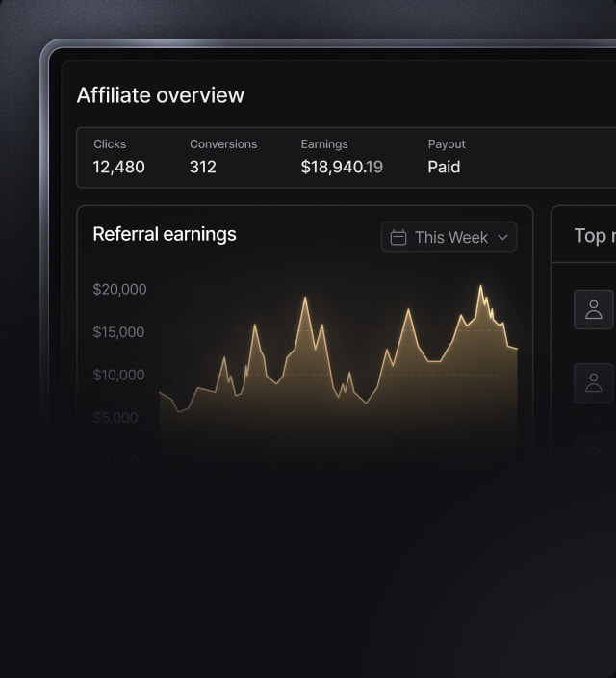Click the faded third user avatar icon
616x678 pixels.
(593, 451)
